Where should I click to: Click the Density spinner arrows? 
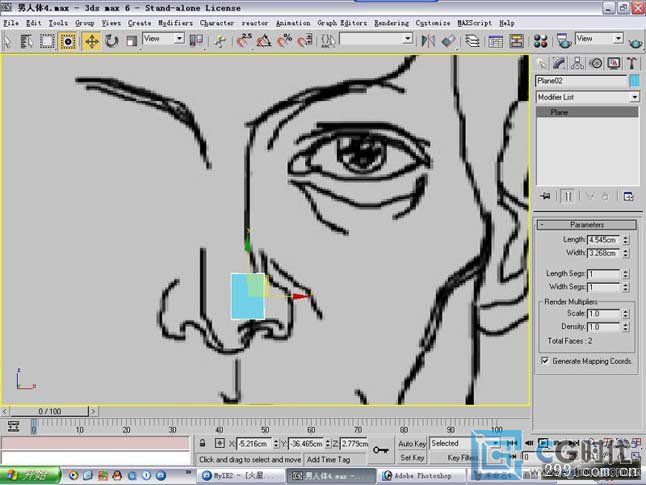pyautogui.click(x=626, y=327)
